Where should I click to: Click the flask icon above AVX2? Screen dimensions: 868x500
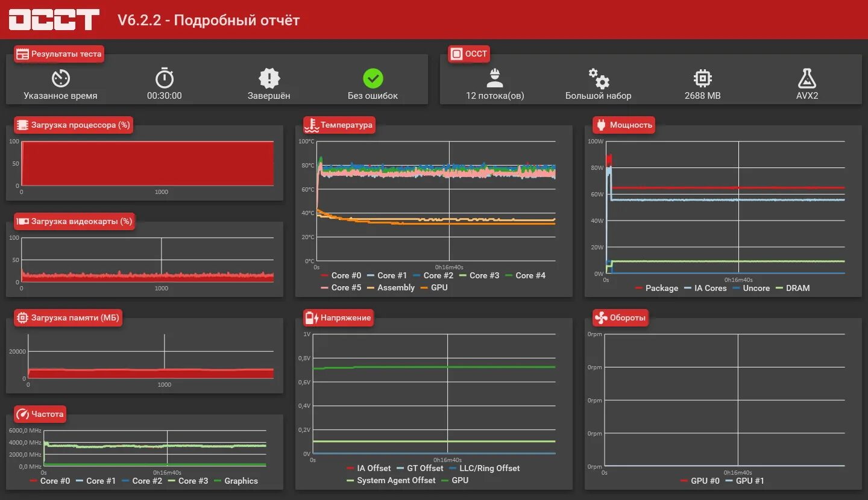pyautogui.click(x=807, y=78)
